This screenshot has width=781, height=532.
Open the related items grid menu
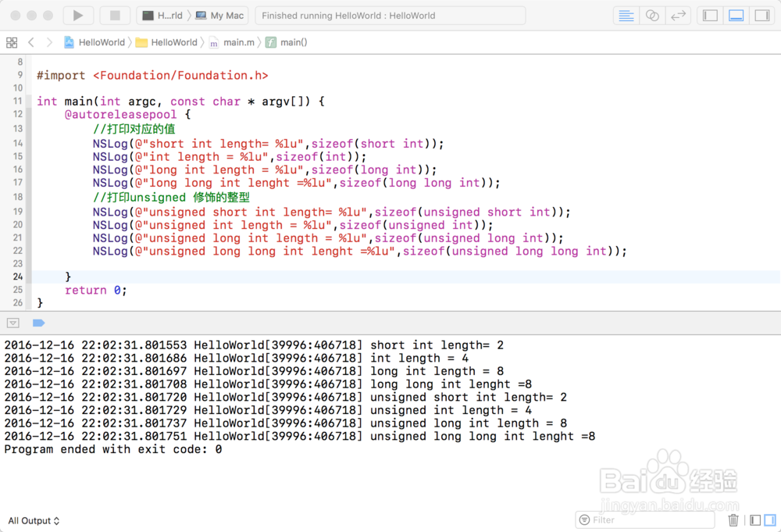click(12, 42)
